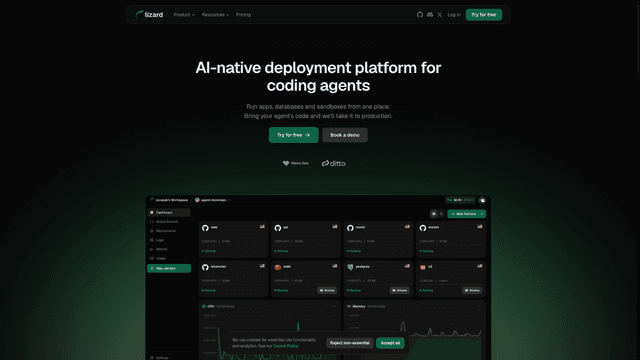The width and height of the screenshot is (640, 360).
Task: Open Settings at the sidebar bottom
Action: (x=159, y=358)
